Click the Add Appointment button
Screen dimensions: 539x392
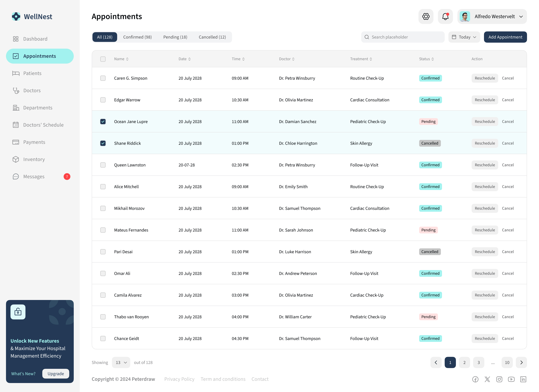(505, 37)
